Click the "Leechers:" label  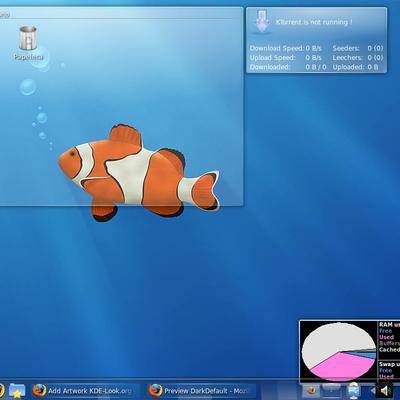347,58
